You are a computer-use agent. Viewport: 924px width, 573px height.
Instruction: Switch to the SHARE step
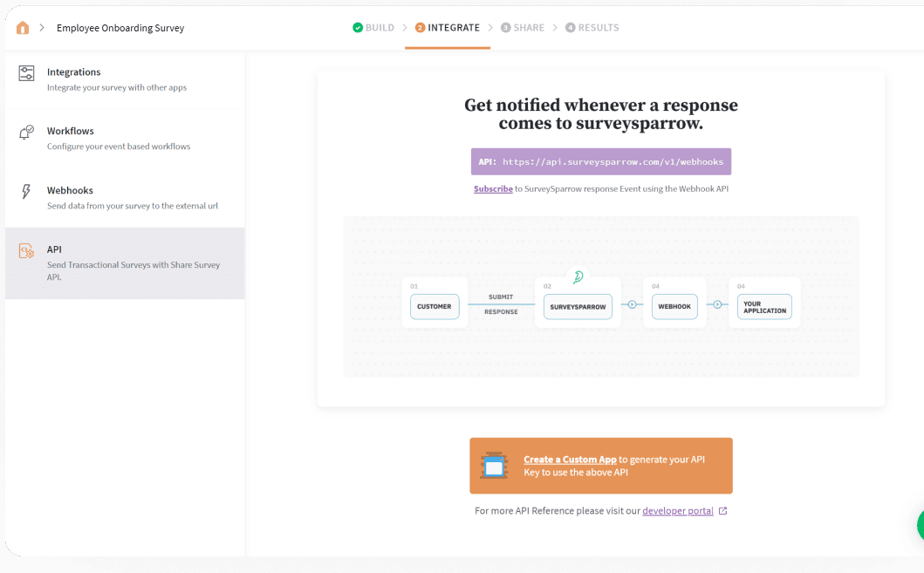[x=523, y=27]
